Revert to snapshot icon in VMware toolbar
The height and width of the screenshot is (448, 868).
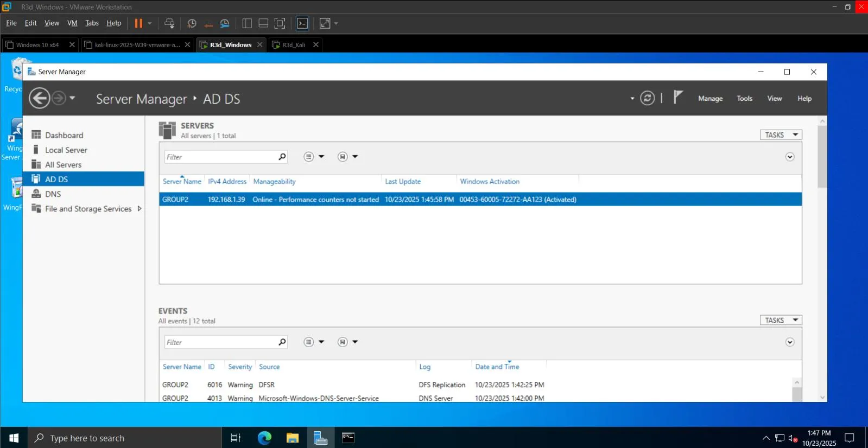[x=208, y=23]
